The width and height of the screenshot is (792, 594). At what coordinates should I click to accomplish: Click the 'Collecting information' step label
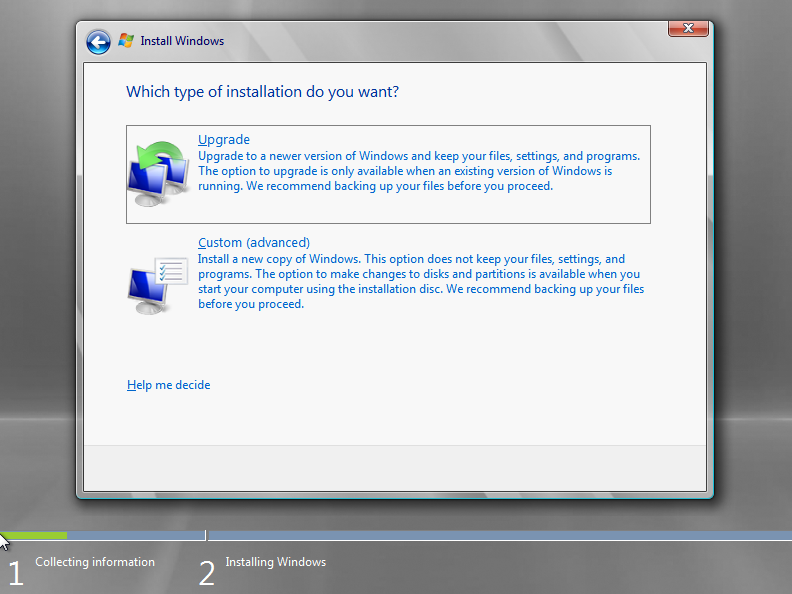click(95, 562)
